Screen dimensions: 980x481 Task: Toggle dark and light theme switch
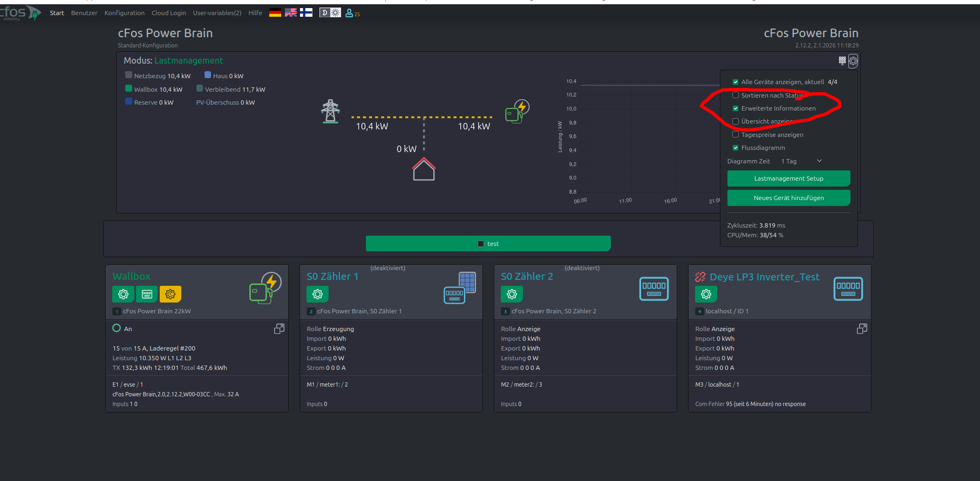330,13
